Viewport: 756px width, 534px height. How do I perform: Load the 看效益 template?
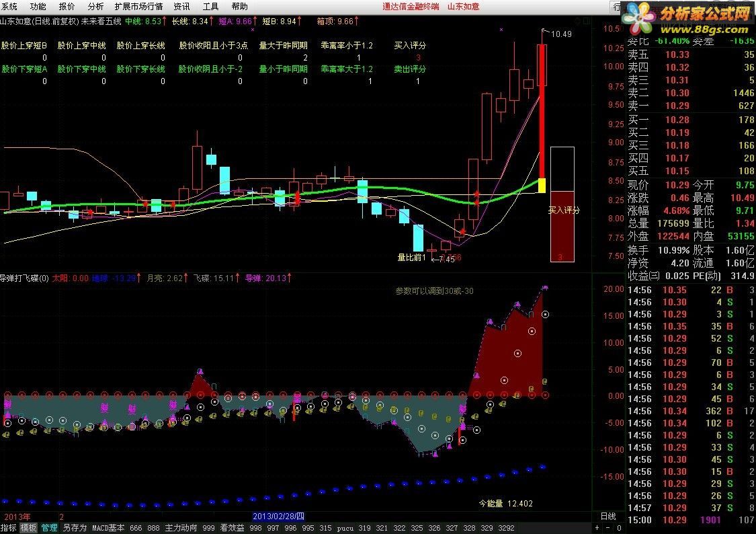click(x=233, y=528)
